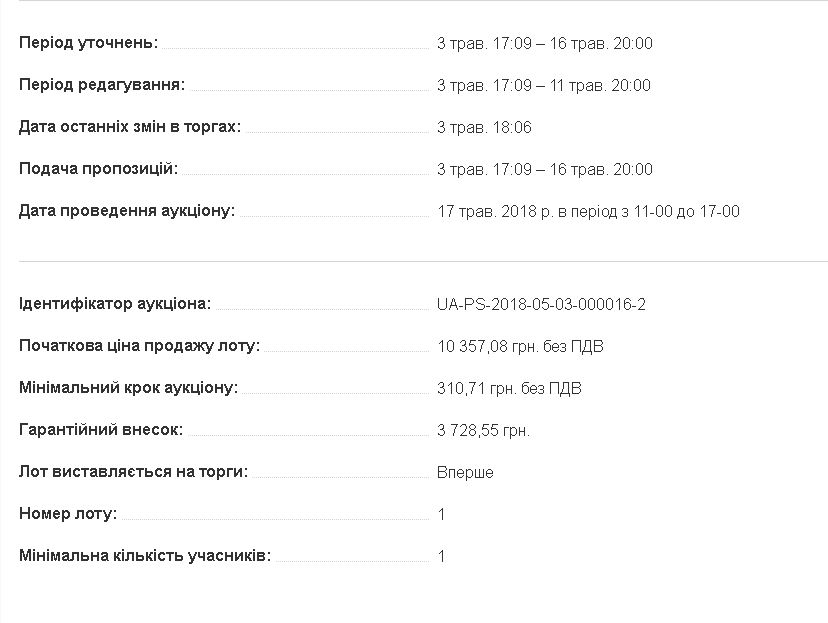This screenshot has width=828, height=623.
Task: Click the 'Період редагування' label
Action: pos(102,85)
